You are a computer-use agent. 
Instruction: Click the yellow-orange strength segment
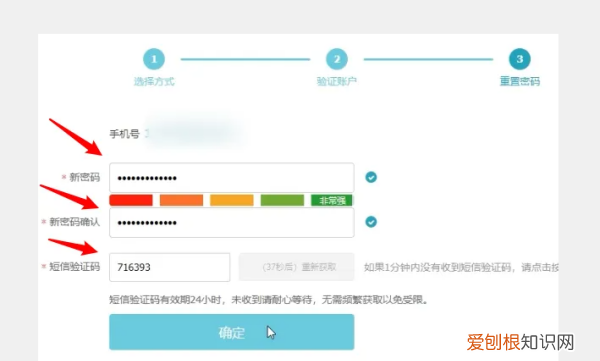click(x=232, y=200)
